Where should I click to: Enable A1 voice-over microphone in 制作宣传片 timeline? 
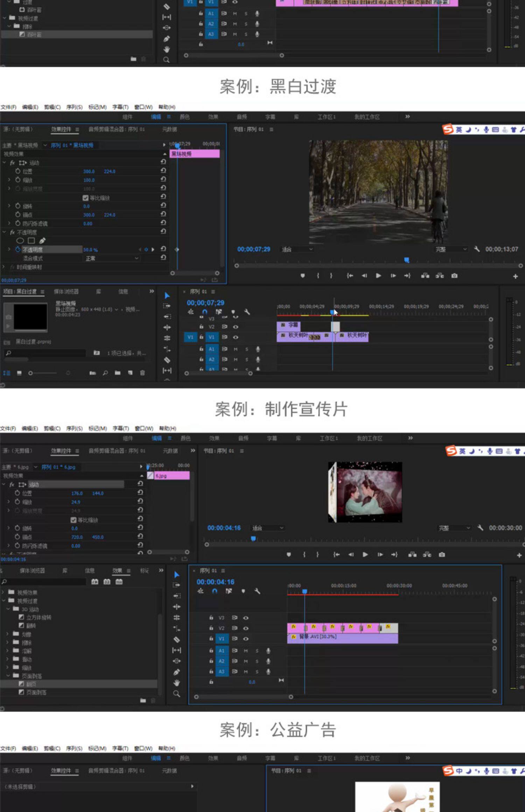click(268, 650)
